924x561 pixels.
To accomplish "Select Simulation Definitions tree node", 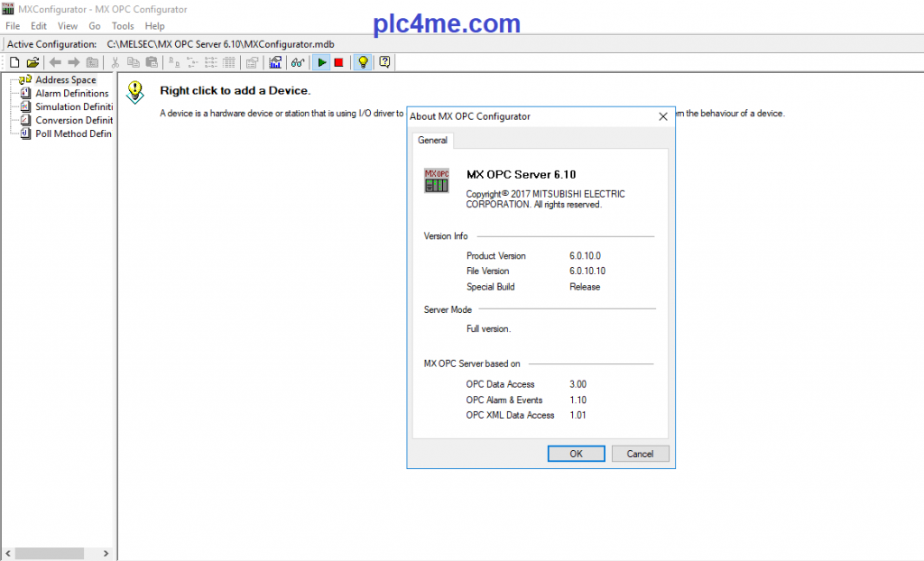I will [x=73, y=107].
